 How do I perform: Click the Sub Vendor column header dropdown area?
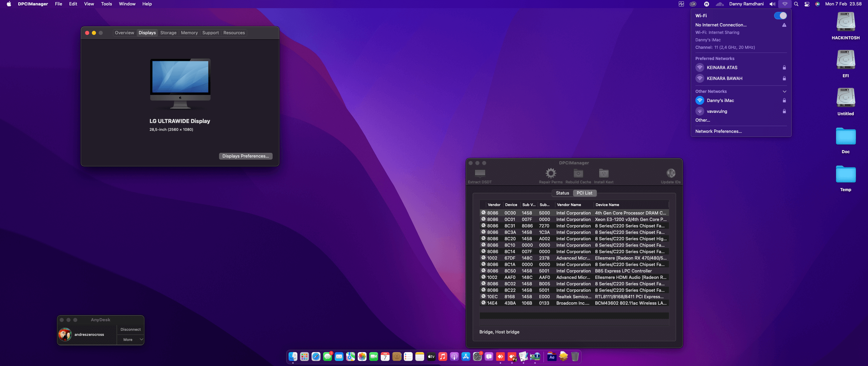point(529,205)
